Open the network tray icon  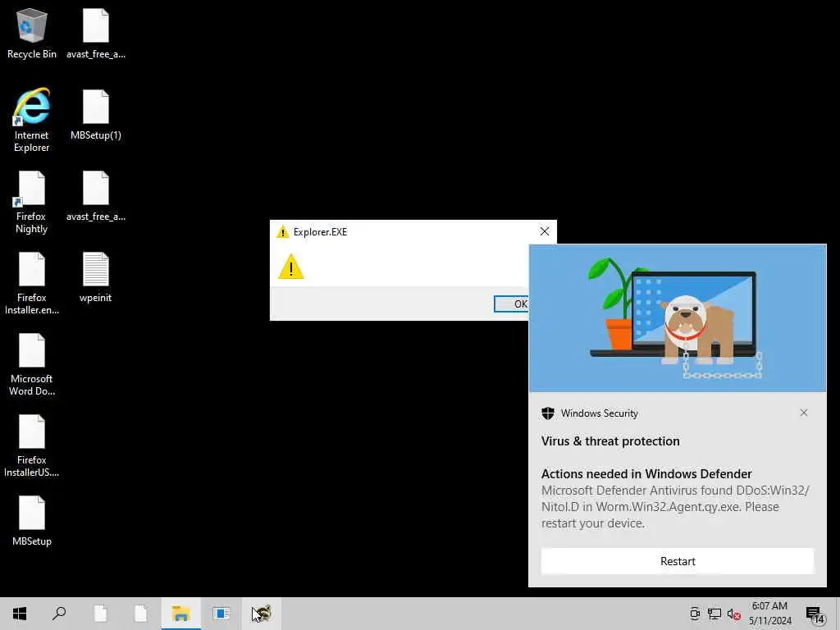coord(714,614)
